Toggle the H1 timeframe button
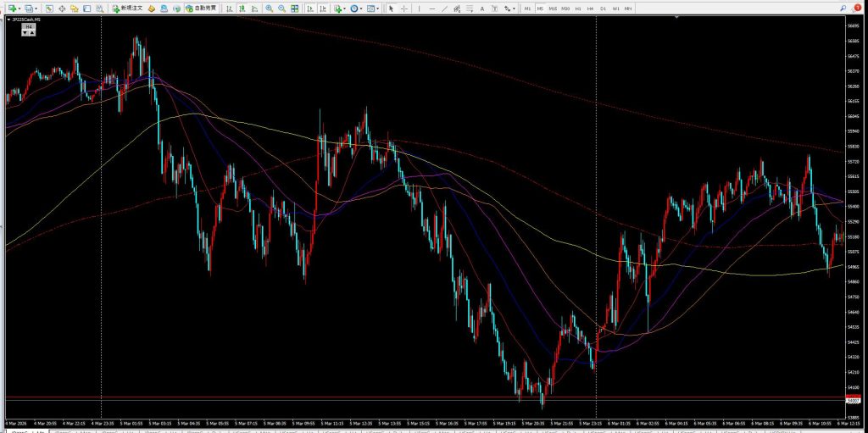Viewport: 868px width, 433px height. coord(577,8)
